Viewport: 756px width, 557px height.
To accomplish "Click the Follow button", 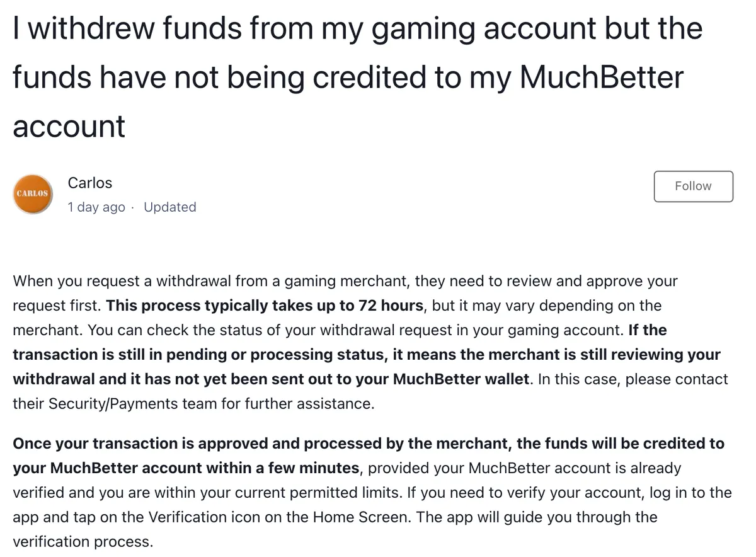I will [x=693, y=186].
